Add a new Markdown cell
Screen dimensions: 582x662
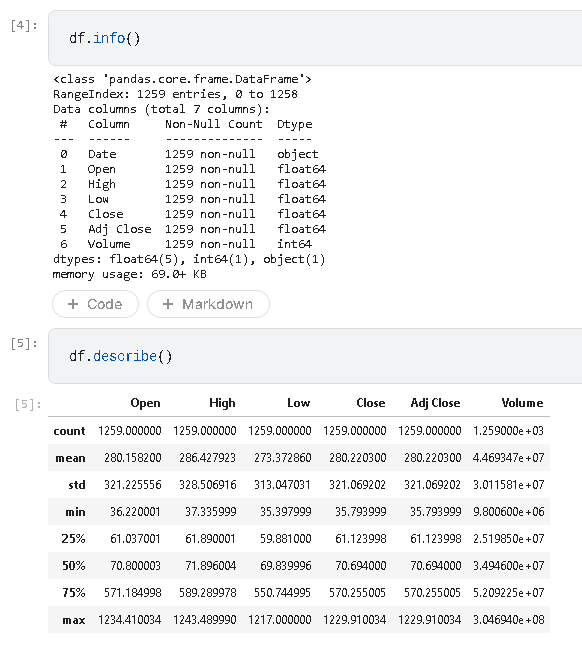coord(208,304)
